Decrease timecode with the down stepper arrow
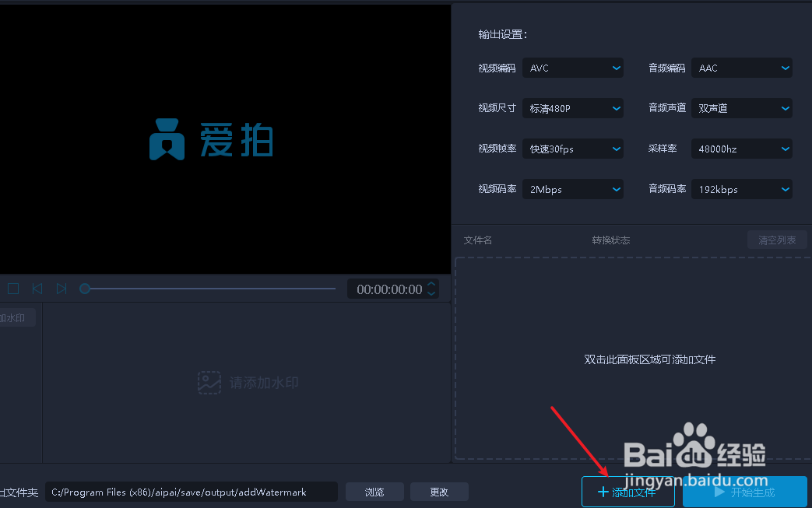This screenshot has height=508, width=812. (x=431, y=293)
